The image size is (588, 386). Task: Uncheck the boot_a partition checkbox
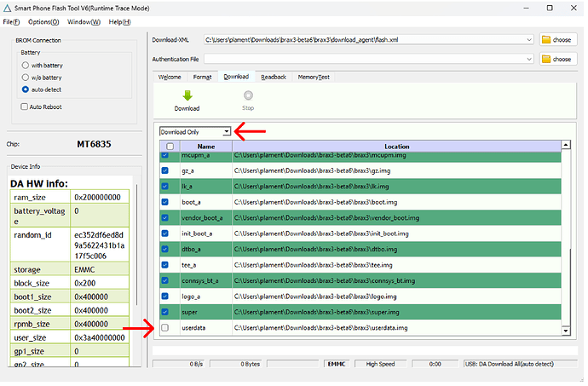coord(165,203)
